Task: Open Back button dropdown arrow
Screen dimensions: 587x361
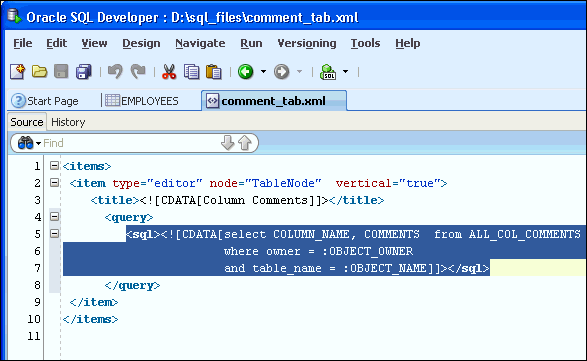Action: click(x=264, y=72)
